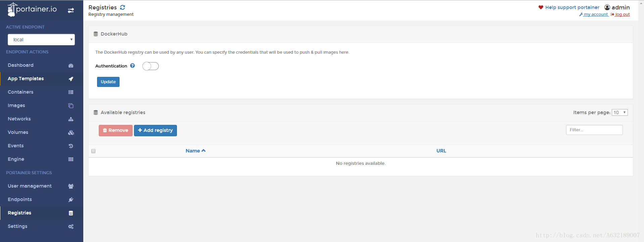Click the Update button for DockerHub
The width and height of the screenshot is (644, 242).
(x=108, y=82)
